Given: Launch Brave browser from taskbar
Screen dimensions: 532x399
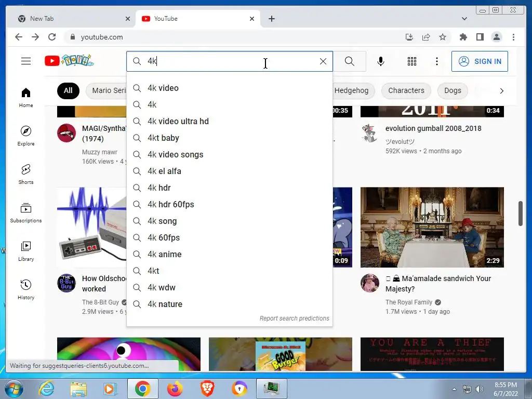Looking at the screenshot, I should click(207, 389).
